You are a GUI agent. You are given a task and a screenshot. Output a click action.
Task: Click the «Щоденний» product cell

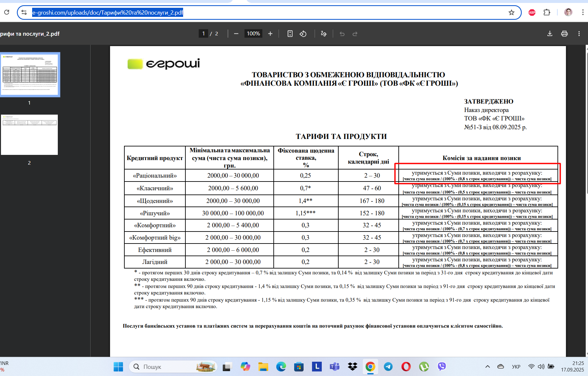click(155, 201)
